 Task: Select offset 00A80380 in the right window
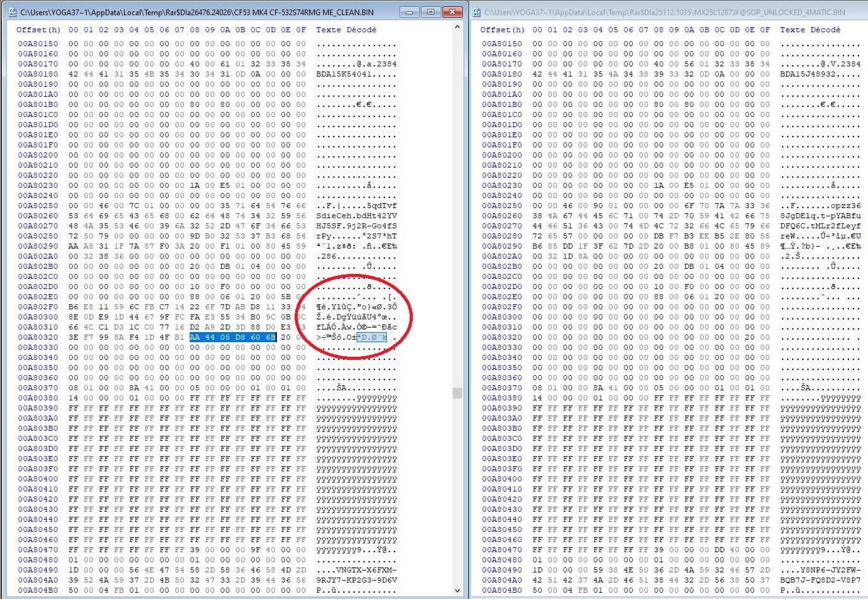tap(502, 398)
